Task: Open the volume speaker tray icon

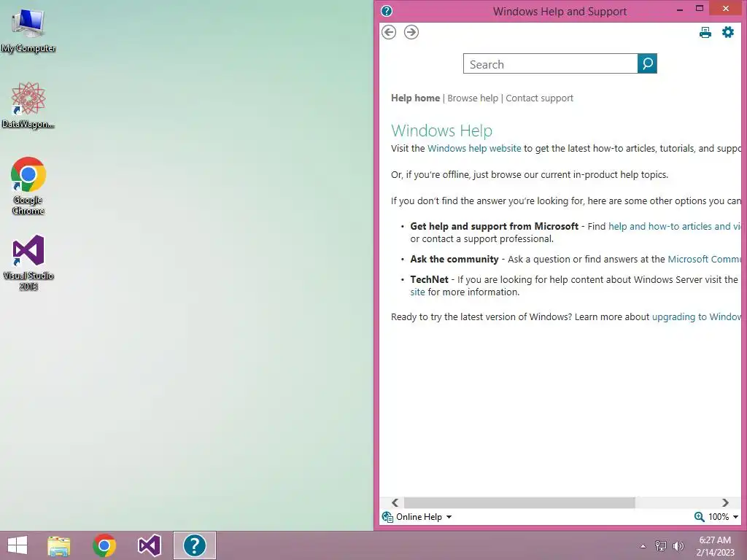Action: click(678, 545)
